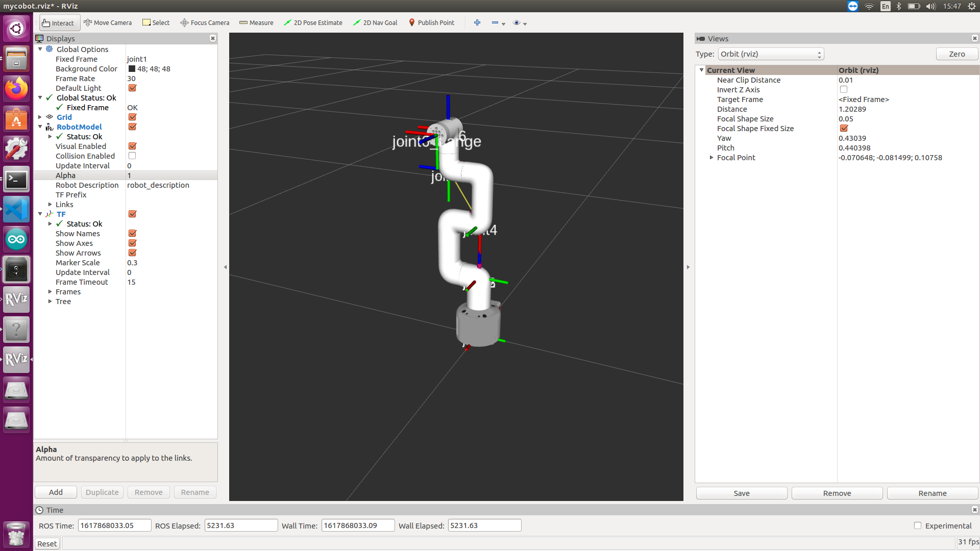The image size is (980, 551).
Task: Collapse the Current View node
Action: pos(702,70)
